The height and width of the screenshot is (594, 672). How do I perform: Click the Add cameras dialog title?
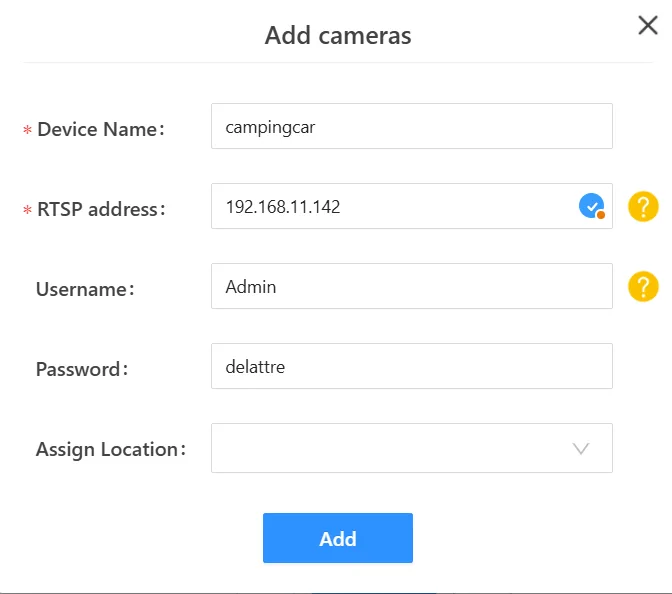coord(338,35)
